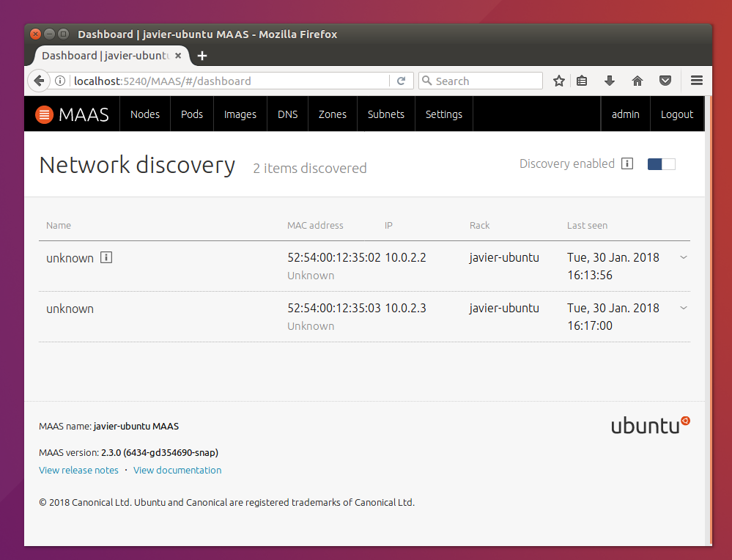Open the Subnets page
Screen dimensions: 732x560
[x=386, y=114]
